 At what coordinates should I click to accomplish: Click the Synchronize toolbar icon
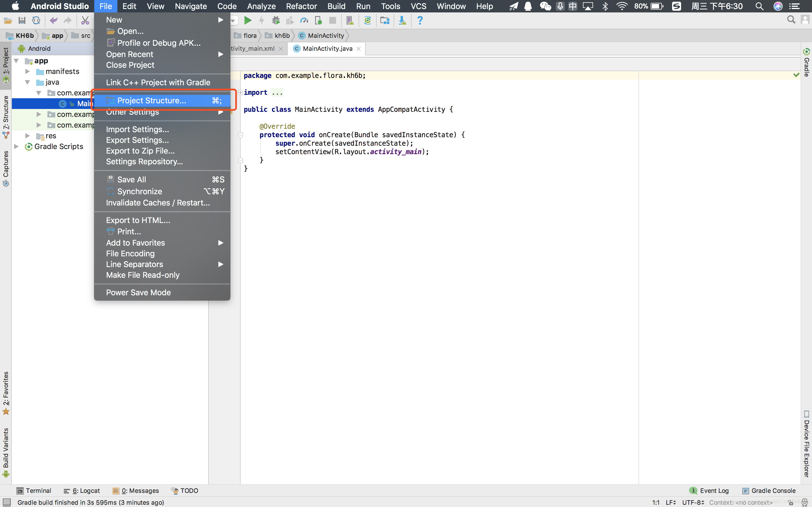[36, 21]
